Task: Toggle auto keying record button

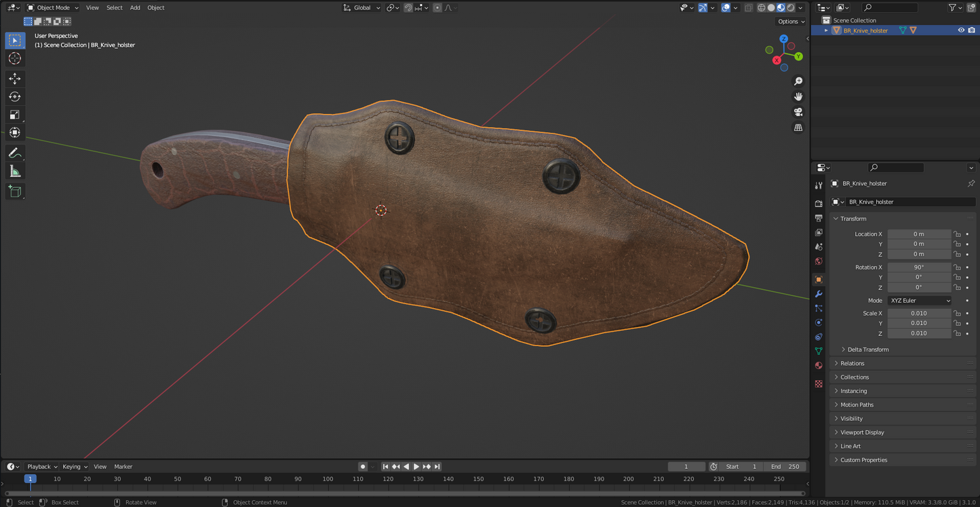Action: (363, 467)
